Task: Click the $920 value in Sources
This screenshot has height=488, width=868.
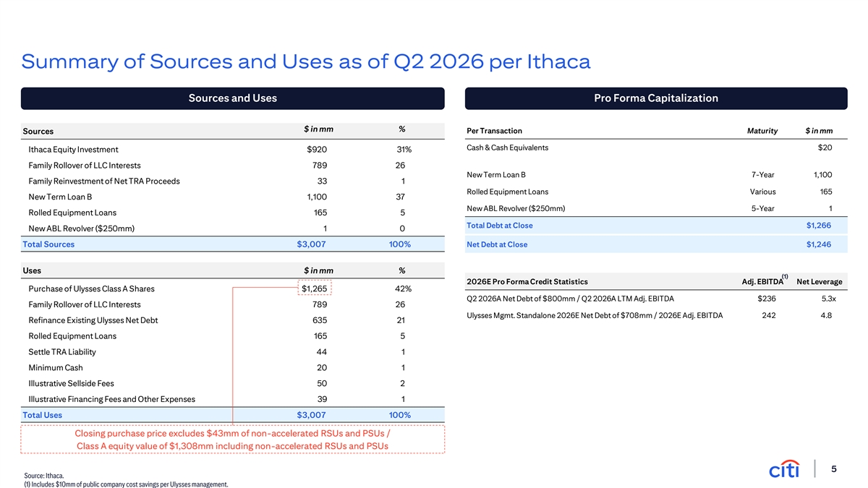Action: point(318,150)
